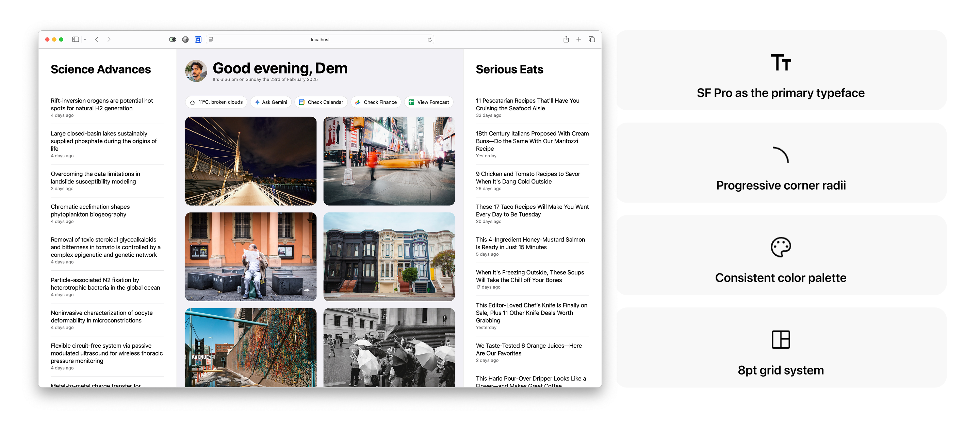
Task: Open the black-and-white umbrellas photo
Action: 389,348
